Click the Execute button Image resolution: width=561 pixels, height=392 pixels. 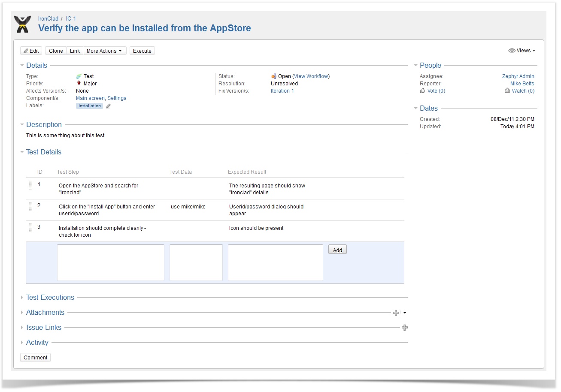[x=142, y=51]
